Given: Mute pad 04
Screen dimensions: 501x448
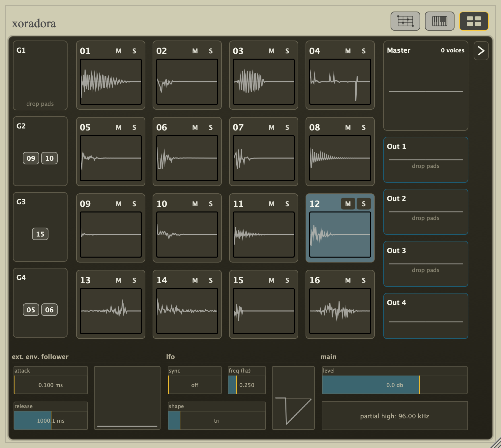Looking at the screenshot, I should click(x=348, y=51).
